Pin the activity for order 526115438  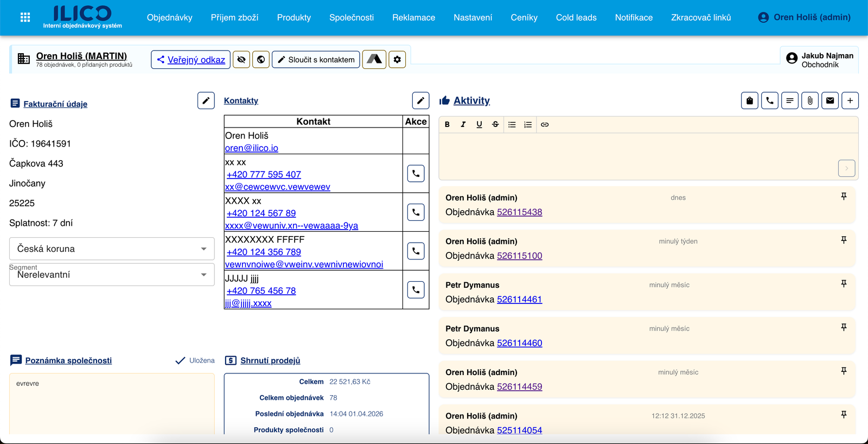(x=844, y=196)
